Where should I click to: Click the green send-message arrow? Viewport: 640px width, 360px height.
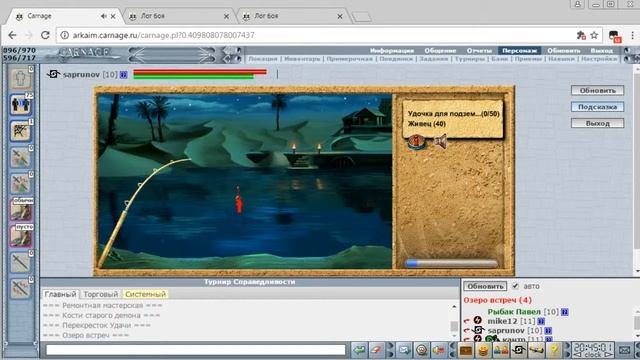click(x=359, y=350)
